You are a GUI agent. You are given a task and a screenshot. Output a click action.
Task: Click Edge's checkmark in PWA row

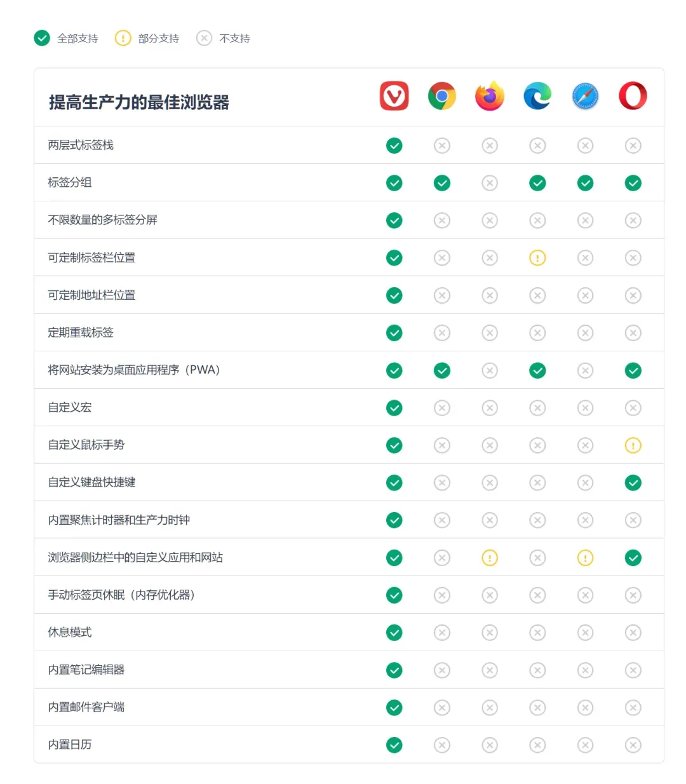point(538,370)
